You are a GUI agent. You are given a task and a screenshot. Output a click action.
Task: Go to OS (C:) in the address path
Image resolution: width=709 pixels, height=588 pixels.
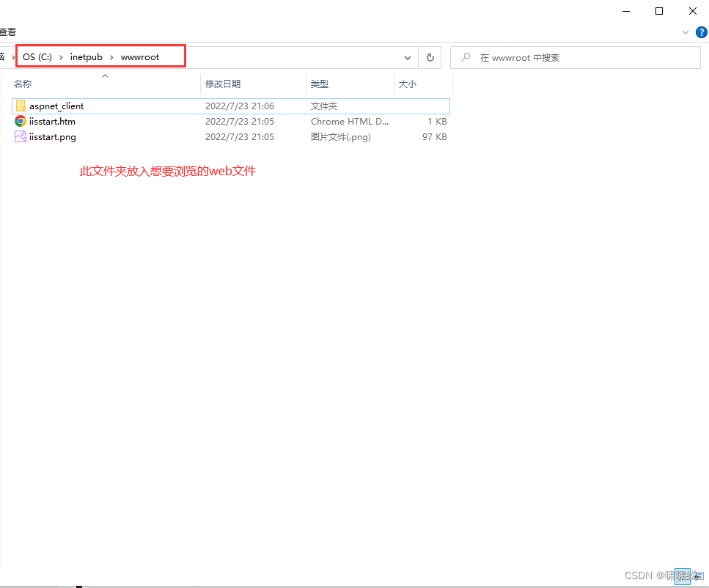(x=38, y=57)
